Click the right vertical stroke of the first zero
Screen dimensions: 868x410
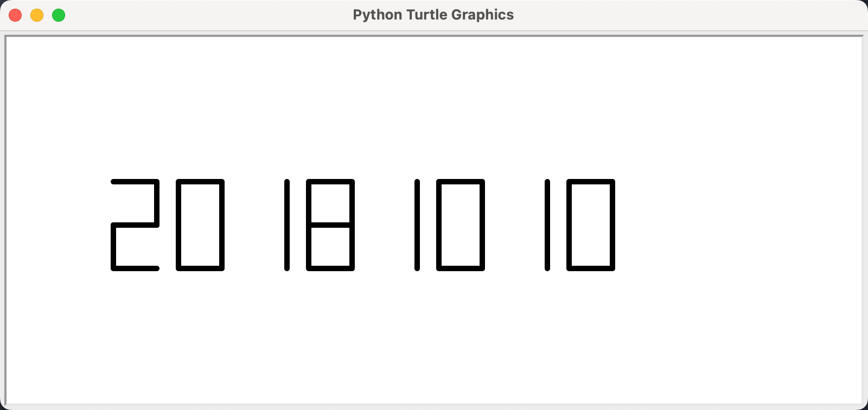click(222, 225)
